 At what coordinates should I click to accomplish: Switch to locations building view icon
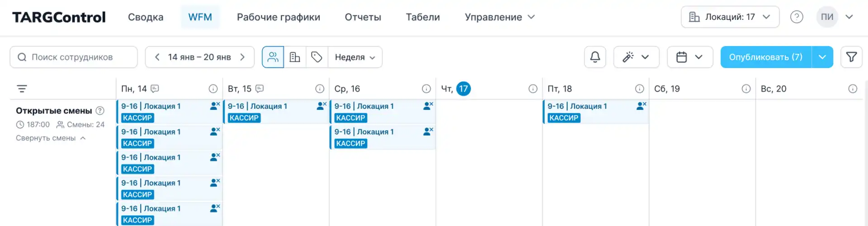pyautogui.click(x=295, y=57)
